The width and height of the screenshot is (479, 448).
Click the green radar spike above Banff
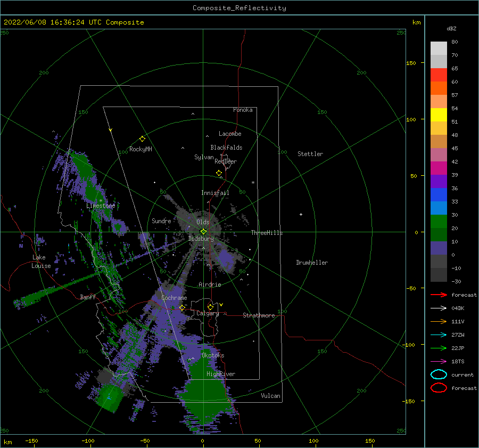61,288
